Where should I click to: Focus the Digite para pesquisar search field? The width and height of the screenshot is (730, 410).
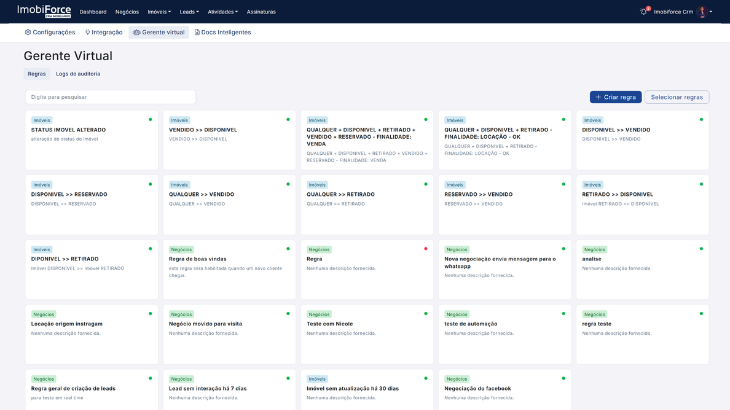(110, 97)
